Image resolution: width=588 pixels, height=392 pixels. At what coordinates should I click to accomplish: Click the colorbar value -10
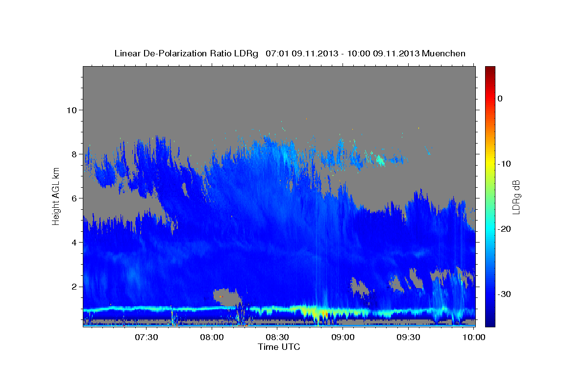tap(505, 164)
